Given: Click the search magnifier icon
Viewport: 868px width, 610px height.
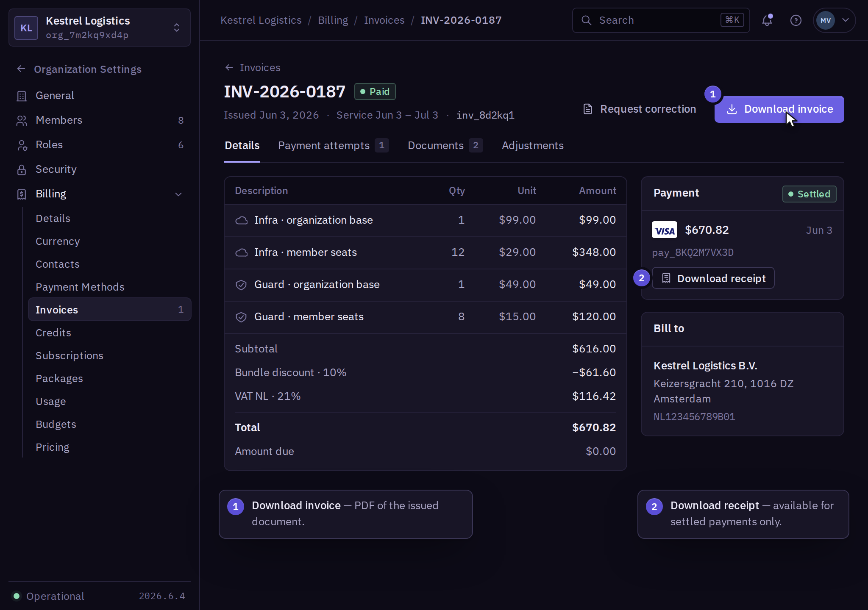Looking at the screenshot, I should click(x=586, y=20).
